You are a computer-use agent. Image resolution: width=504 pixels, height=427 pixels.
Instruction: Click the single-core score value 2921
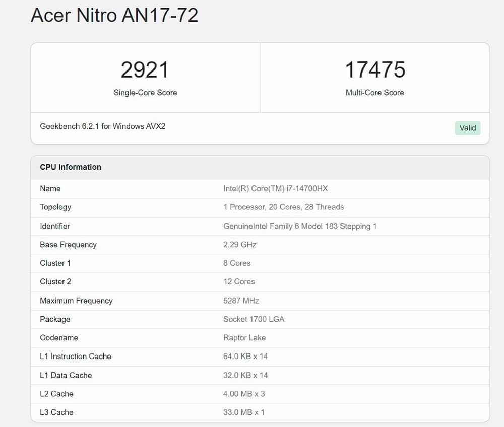145,70
